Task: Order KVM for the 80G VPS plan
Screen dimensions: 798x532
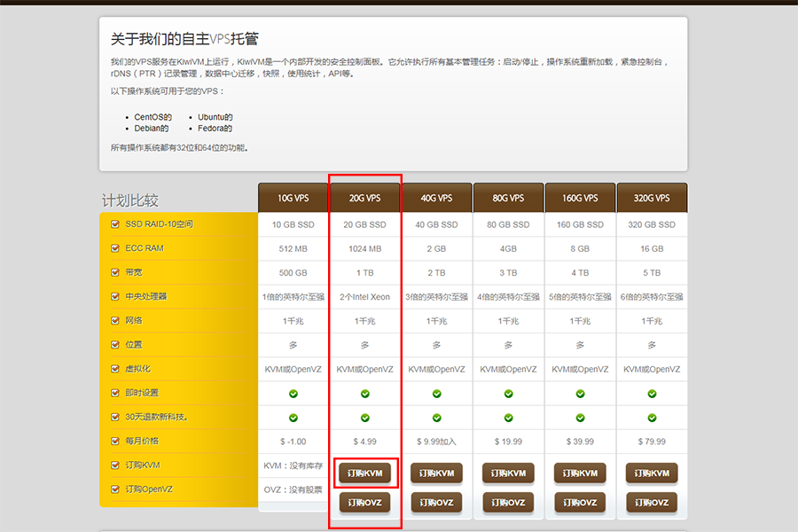Action: tap(508, 473)
